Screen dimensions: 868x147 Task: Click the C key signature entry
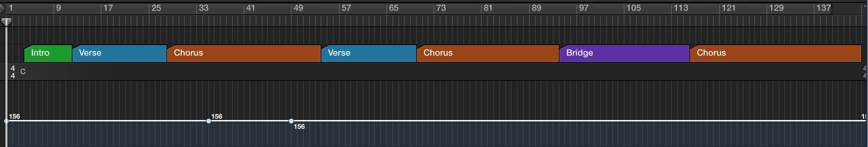tap(23, 71)
